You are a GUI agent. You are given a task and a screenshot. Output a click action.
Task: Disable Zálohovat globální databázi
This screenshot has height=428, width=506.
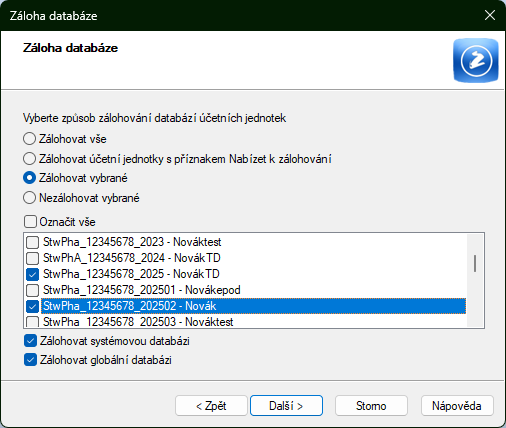click(x=30, y=360)
